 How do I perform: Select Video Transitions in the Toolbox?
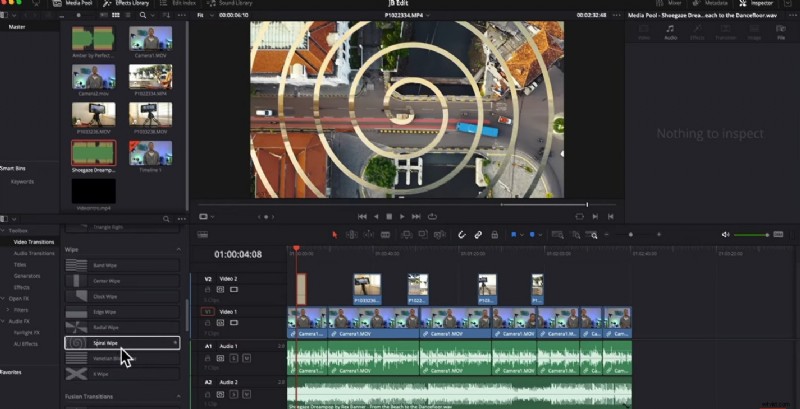[34, 242]
